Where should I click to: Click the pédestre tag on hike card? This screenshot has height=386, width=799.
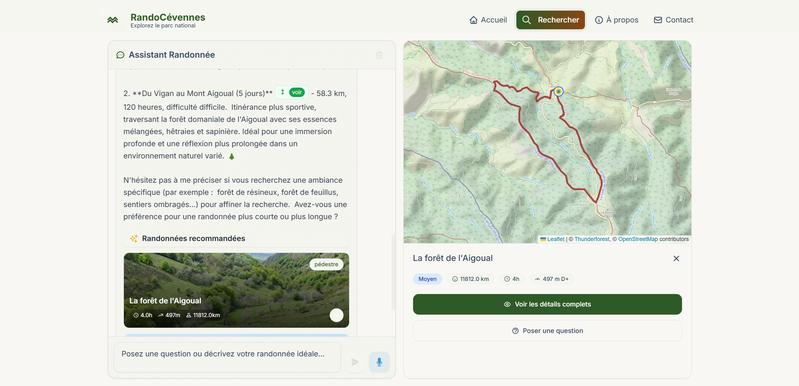pos(326,265)
